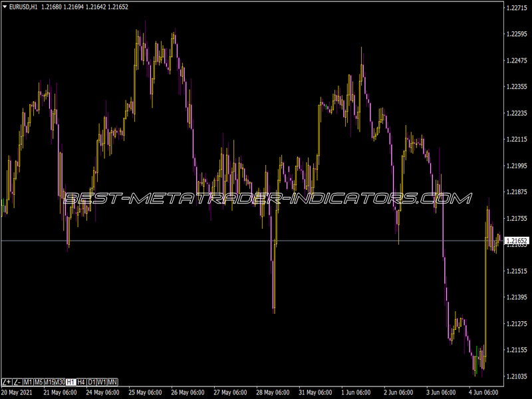Click the 31 May 06:00 time label
This screenshot has height=399, width=532.
[315, 392]
